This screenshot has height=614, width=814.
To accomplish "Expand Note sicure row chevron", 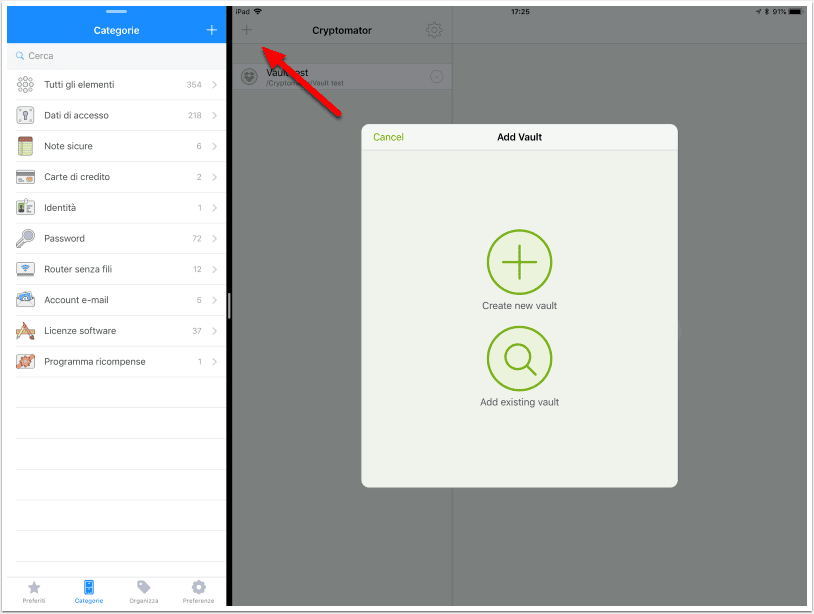I will click(214, 146).
